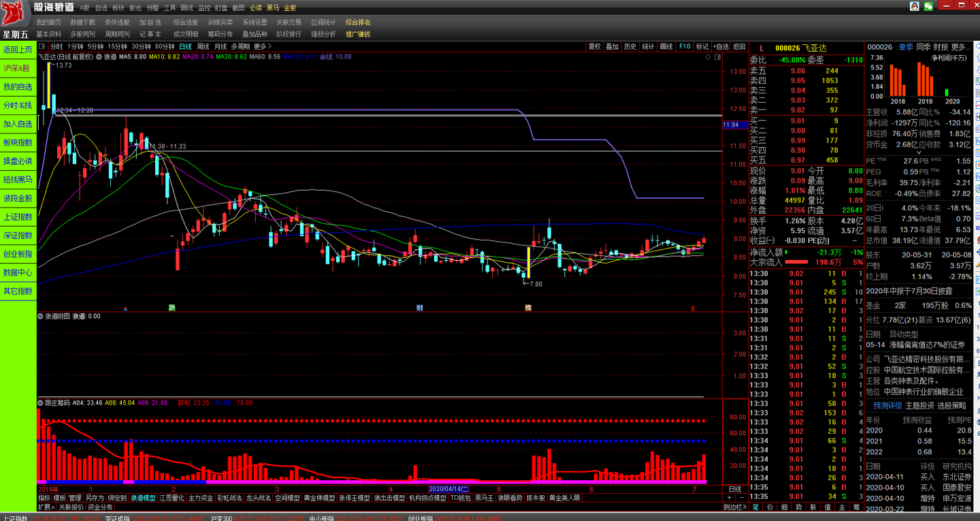This screenshot has width=980, height=521.
Task: Click +自选 to add to watchlist
Action: tap(721, 46)
